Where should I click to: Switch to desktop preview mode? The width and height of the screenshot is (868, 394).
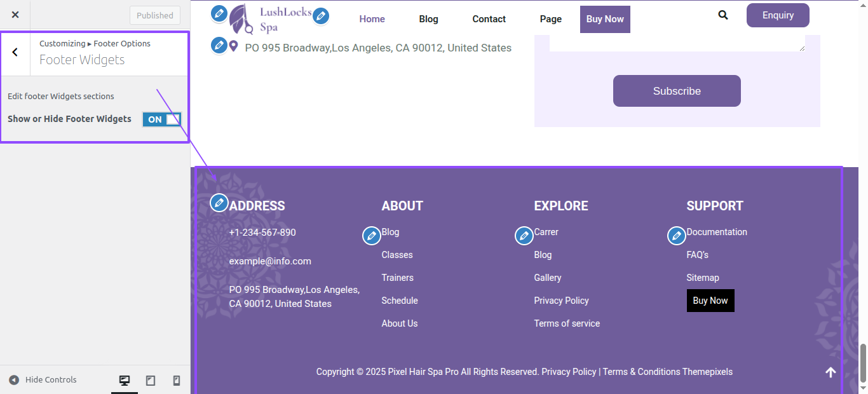[125, 381]
